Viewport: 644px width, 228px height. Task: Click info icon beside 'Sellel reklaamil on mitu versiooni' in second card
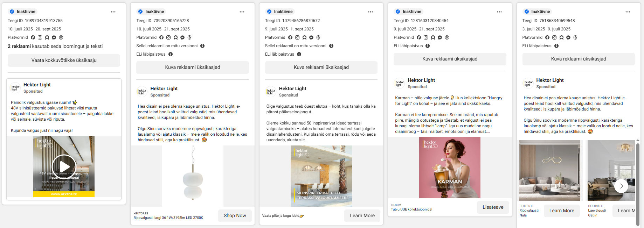tap(202, 46)
